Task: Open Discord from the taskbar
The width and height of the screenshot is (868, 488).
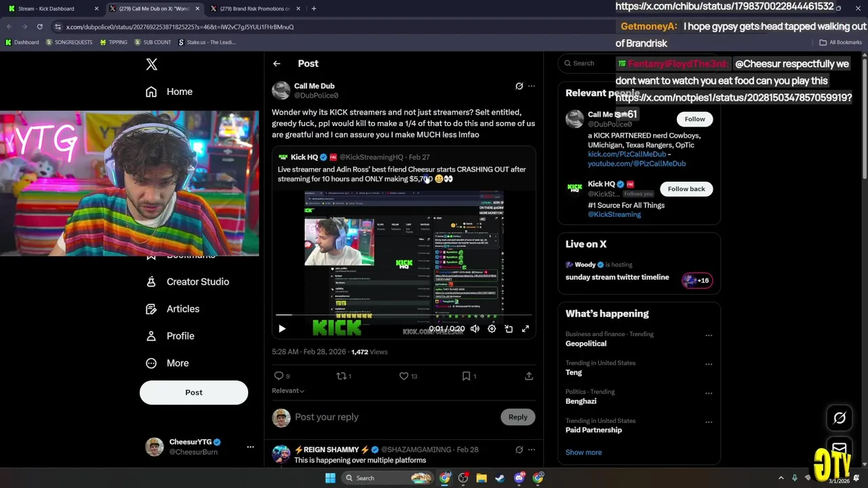Action: point(519,478)
